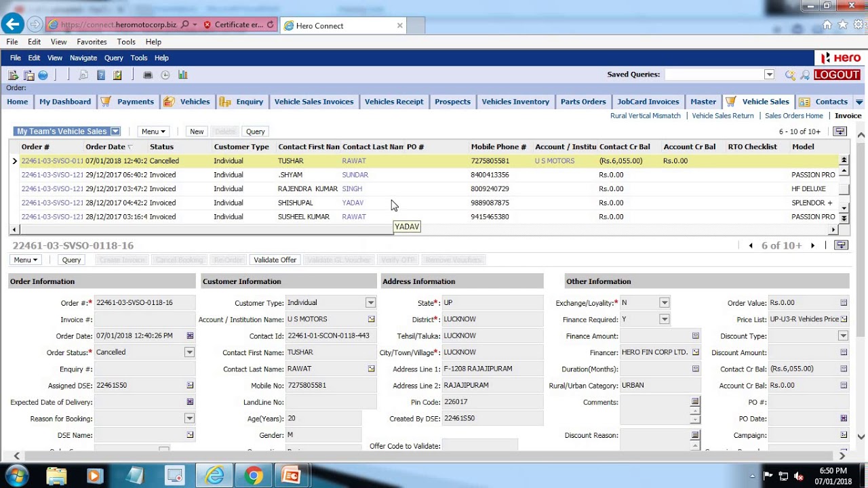Image resolution: width=868 pixels, height=488 pixels.
Task: Click the Windows Start button
Action: [x=17, y=476]
